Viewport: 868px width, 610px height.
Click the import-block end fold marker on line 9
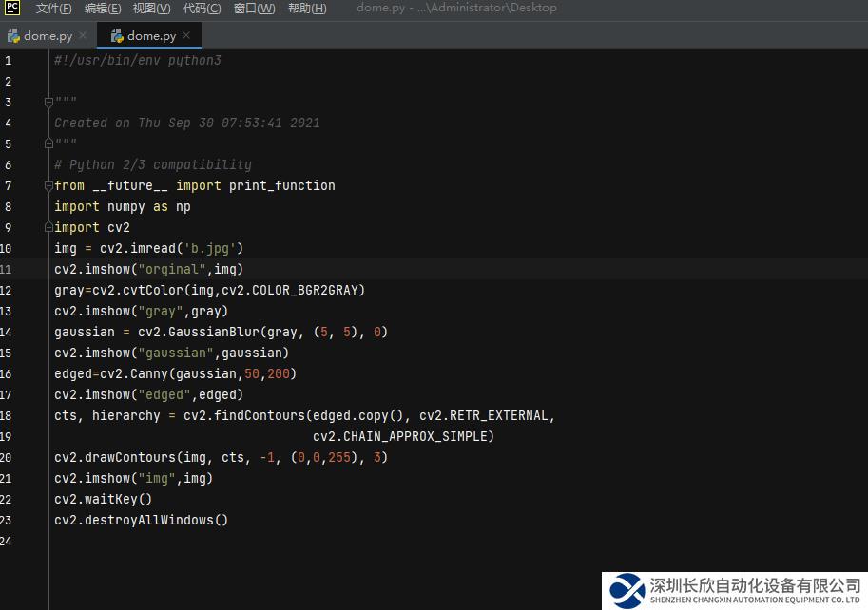[48, 228]
